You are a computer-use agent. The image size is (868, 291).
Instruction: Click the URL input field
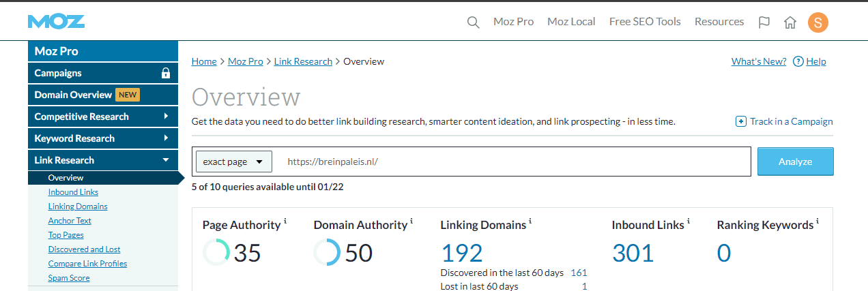click(512, 162)
